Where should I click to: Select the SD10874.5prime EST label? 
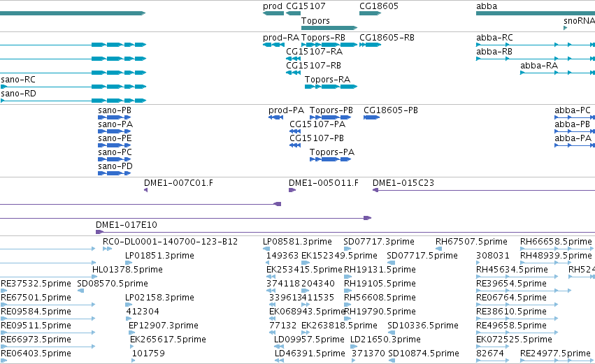point(424,354)
